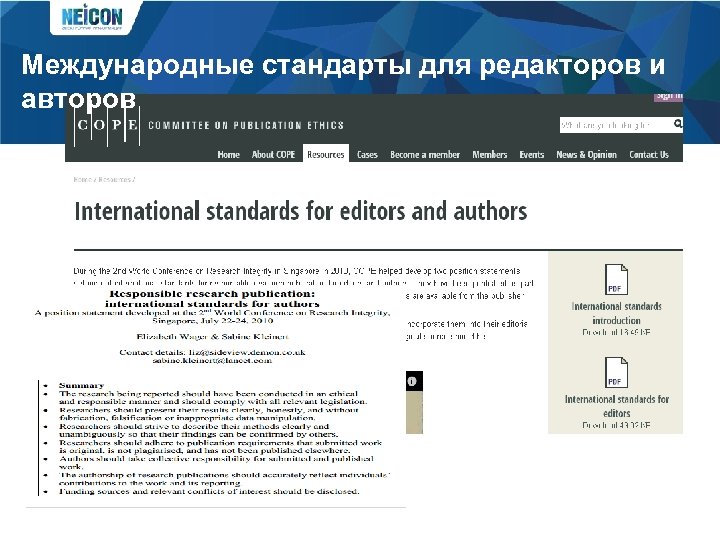Click the COPE logo

pyautogui.click(x=107, y=125)
